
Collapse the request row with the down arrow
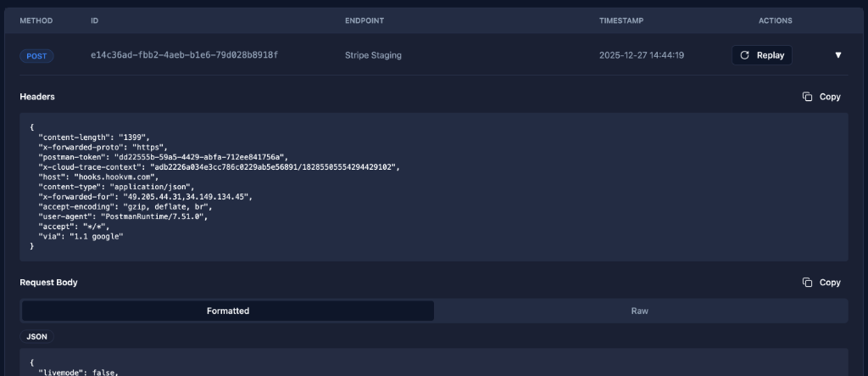(x=838, y=55)
